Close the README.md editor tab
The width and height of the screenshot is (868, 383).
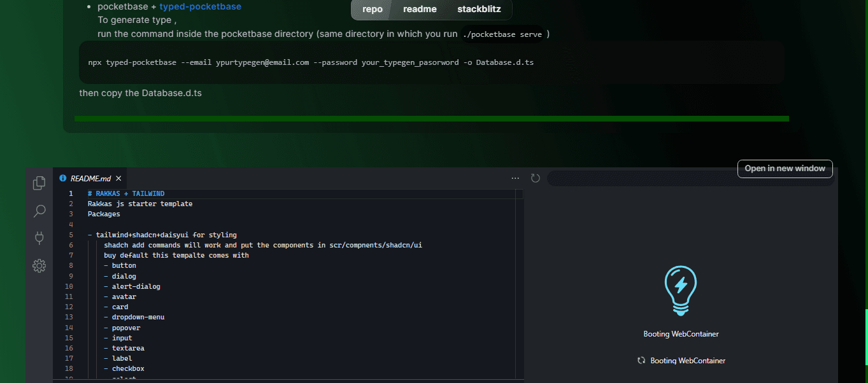(118, 179)
